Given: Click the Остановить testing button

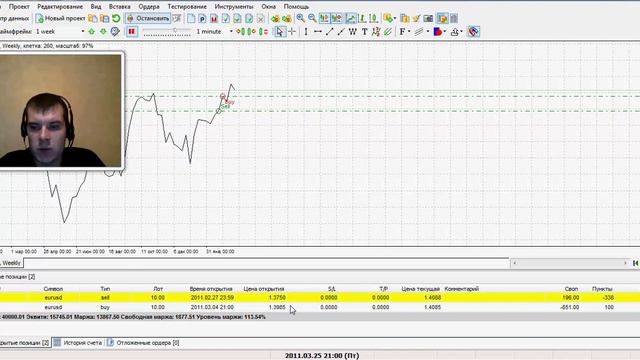Looking at the screenshot, I should (x=148, y=18).
